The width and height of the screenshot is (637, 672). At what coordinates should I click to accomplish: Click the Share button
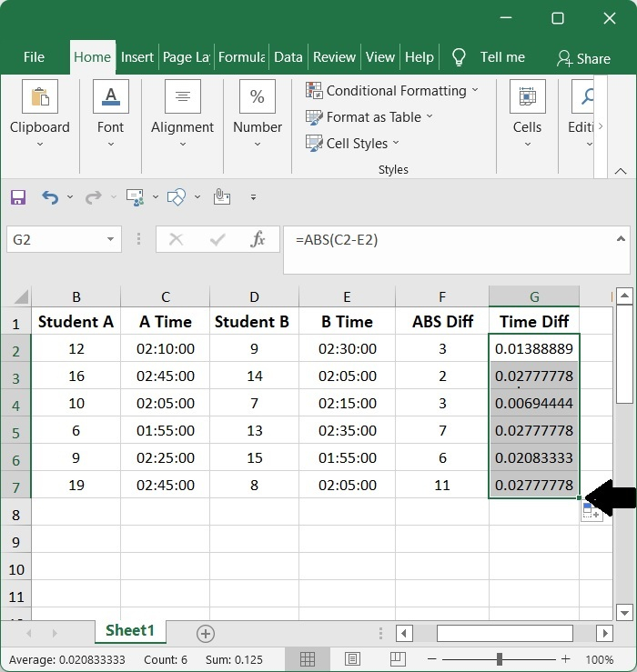click(x=583, y=58)
